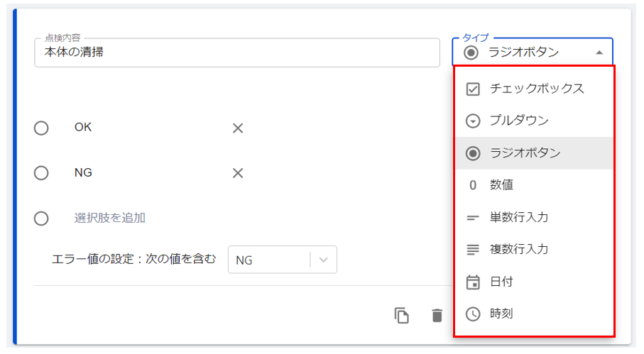Image resolution: width=644 pixels, height=354 pixels.
Task: Remove the NG option with X
Action: tap(238, 173)
